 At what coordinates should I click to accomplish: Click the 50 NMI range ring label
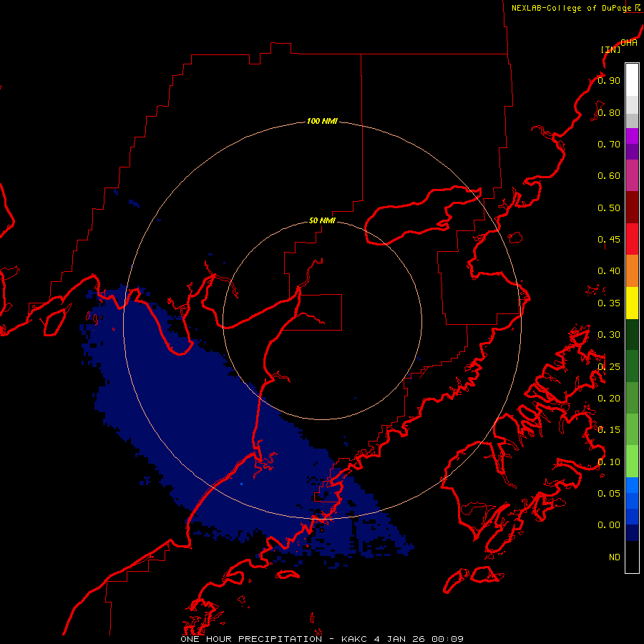pyautogui.click(x=322, y=221)
